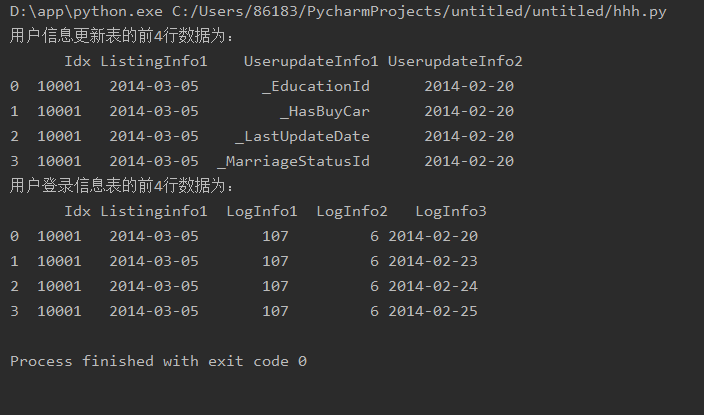Click the 用户信息更新表的前4行数据为 heading line
Viewport: 704px width, 415px height.
point(122,36)
